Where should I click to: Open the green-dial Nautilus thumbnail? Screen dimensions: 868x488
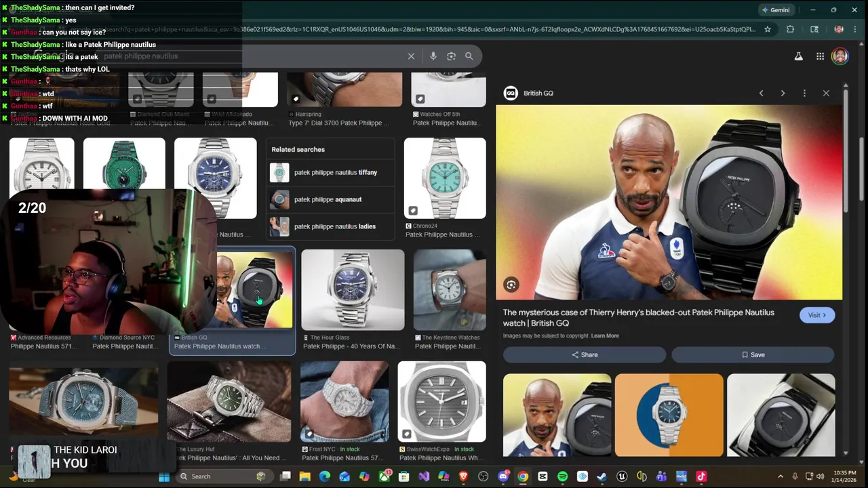[124, 164]
